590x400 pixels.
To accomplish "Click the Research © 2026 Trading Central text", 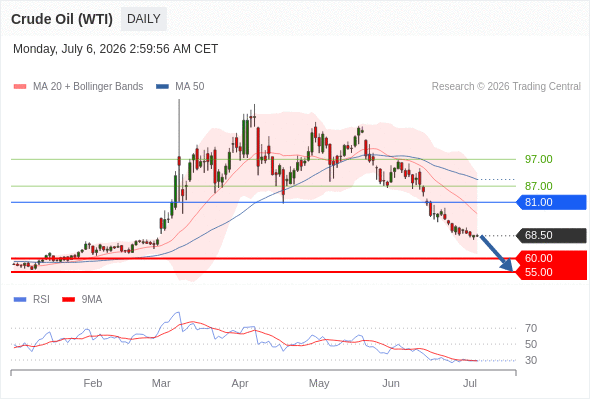I will click(506, 87).
